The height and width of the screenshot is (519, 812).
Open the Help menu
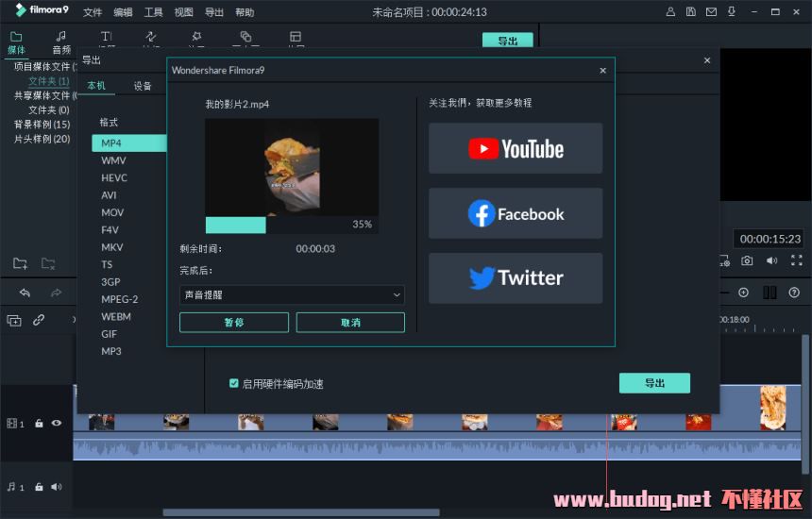245,12
